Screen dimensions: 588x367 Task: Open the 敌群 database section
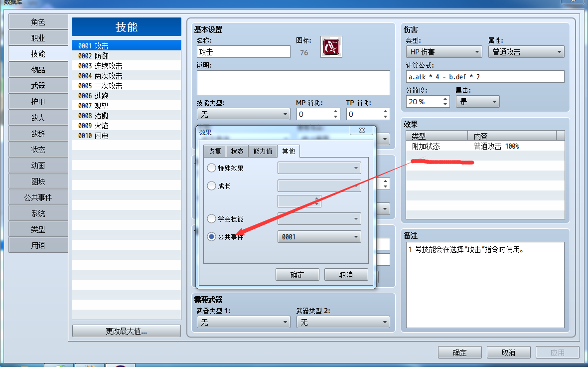pyautogui.click(x=38, y=134)
